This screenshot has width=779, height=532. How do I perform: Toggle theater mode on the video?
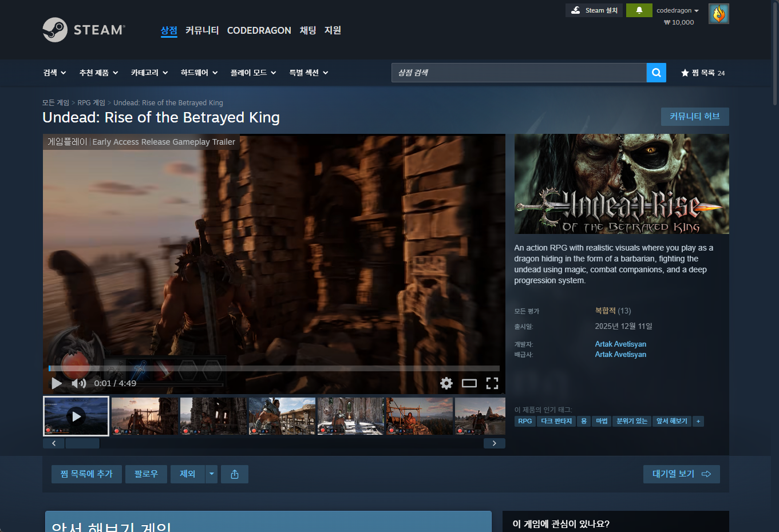pos(469,383)
